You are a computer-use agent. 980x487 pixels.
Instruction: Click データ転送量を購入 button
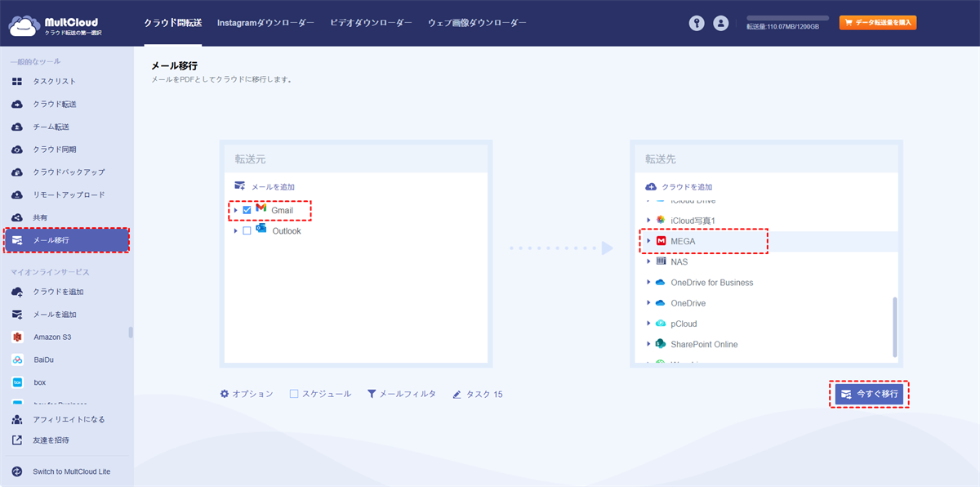[878, 23]
